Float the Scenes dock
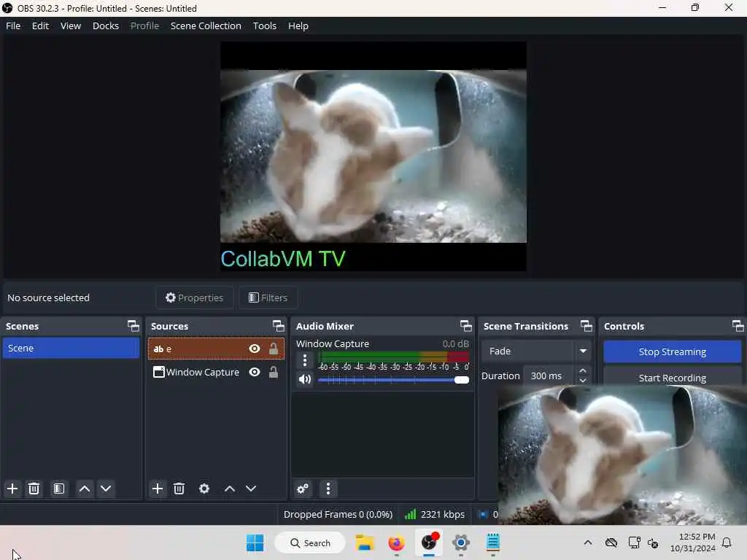The width and height of the screenshot is (747, 560). point(133,326)
